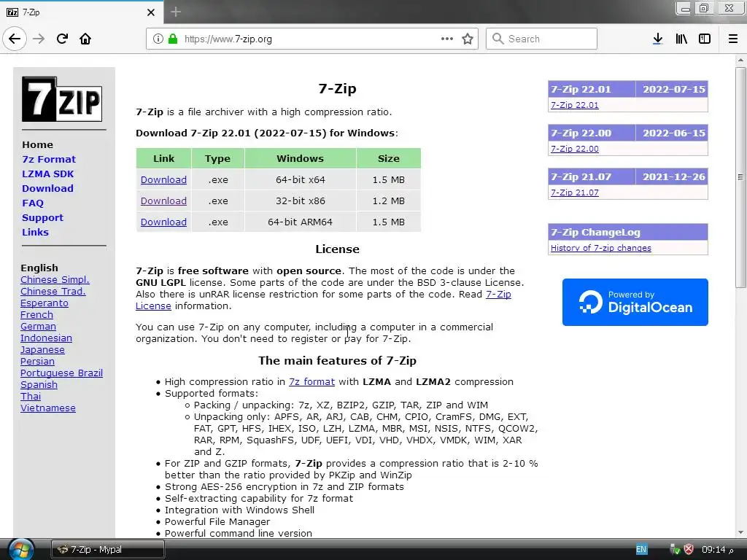Image resolution: width=747 pixels, height=560 pixels.
Task: Open the 7-Zip License link
Action: 498,295
